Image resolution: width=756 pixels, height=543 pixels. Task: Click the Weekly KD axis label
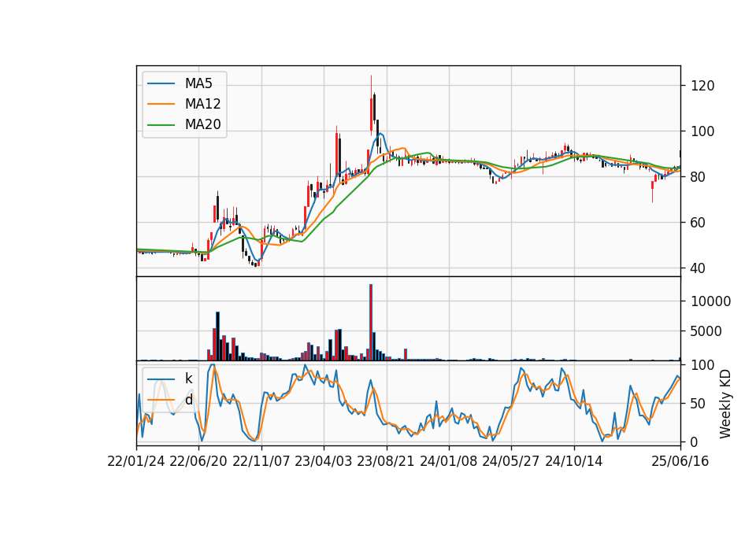tap(724, 404)
